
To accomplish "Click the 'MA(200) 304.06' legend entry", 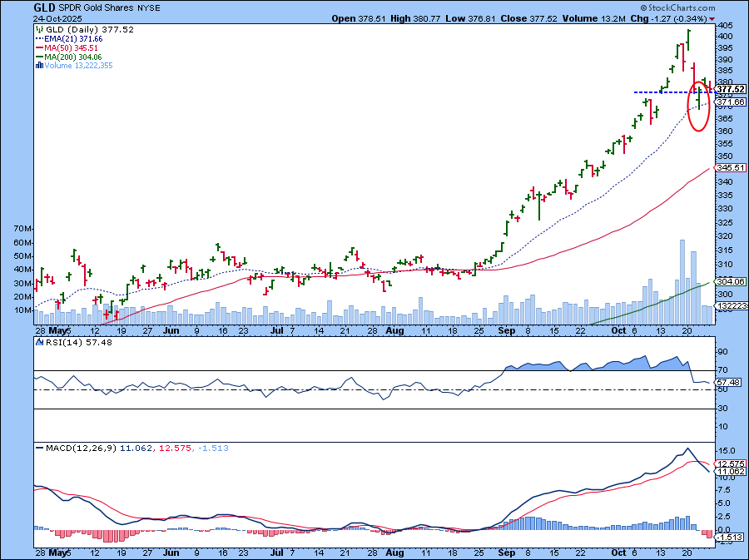I will coord(73,57).
